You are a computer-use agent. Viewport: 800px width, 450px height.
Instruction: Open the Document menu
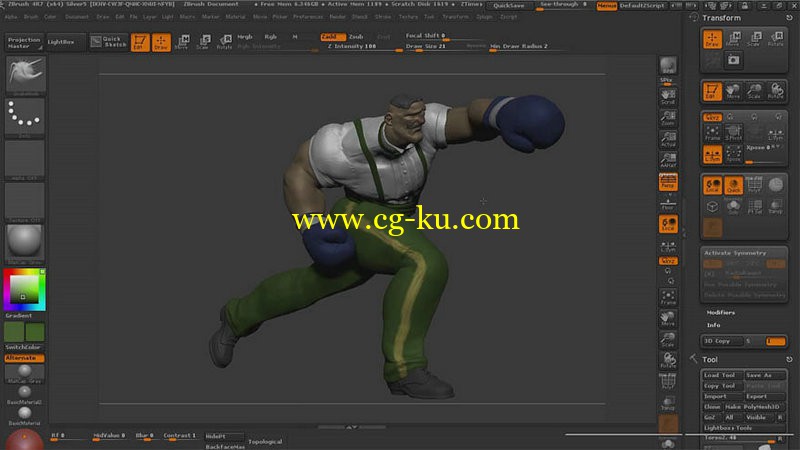pyautogui.click(x=77, y=17)
